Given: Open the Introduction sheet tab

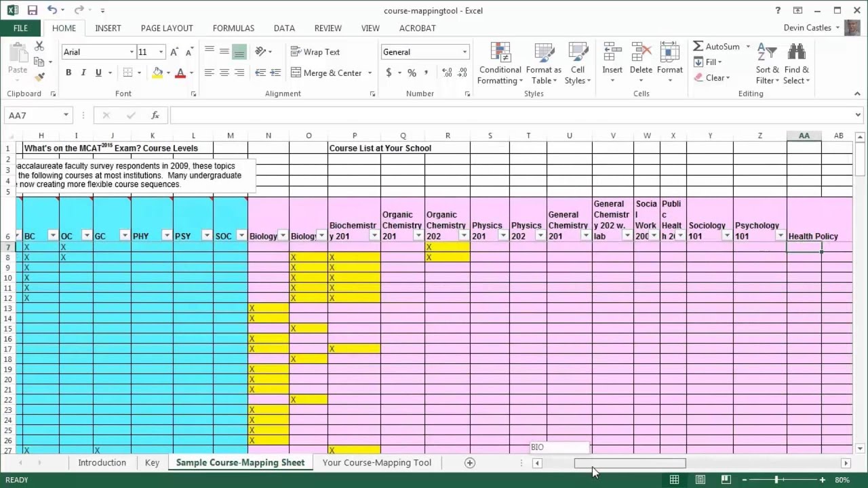Looking at the screenshot, I should tap(102, 462).
